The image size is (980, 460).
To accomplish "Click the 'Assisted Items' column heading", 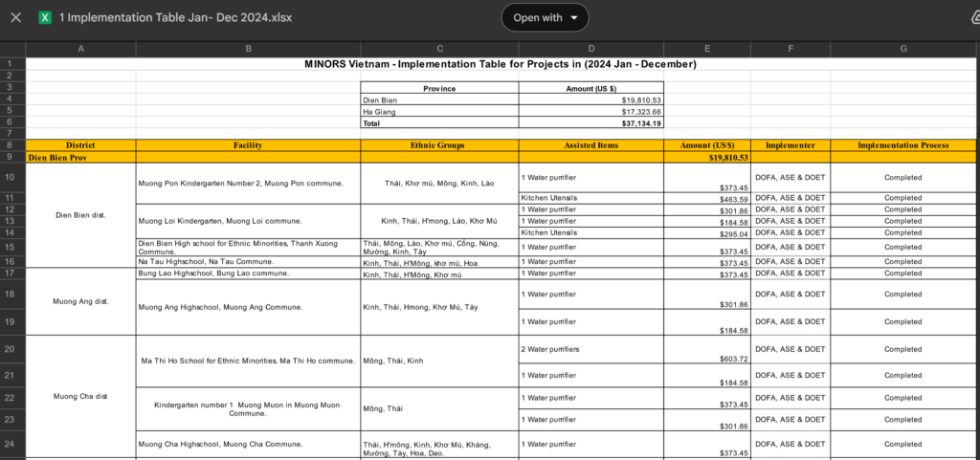I will click(591, 145).
